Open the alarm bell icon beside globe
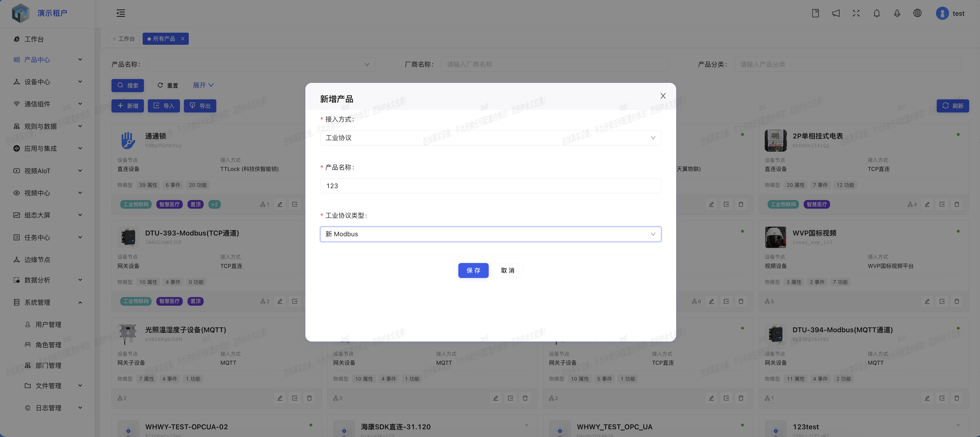 (897, 13)
